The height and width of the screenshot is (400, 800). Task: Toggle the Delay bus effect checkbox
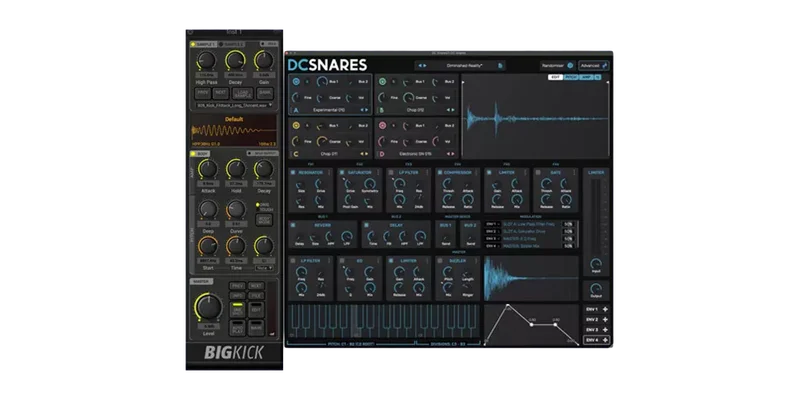click(x=366, y=225)
